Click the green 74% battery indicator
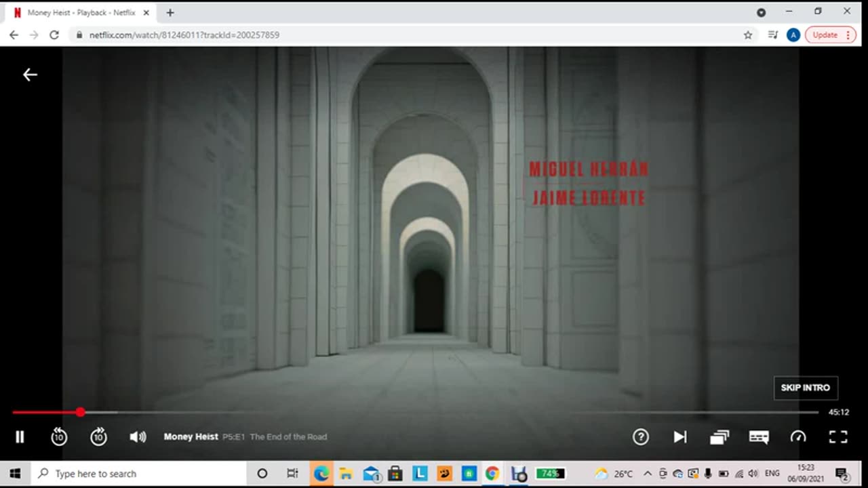Viewport: 868px width, 488px height. click(x=551, y=474)
